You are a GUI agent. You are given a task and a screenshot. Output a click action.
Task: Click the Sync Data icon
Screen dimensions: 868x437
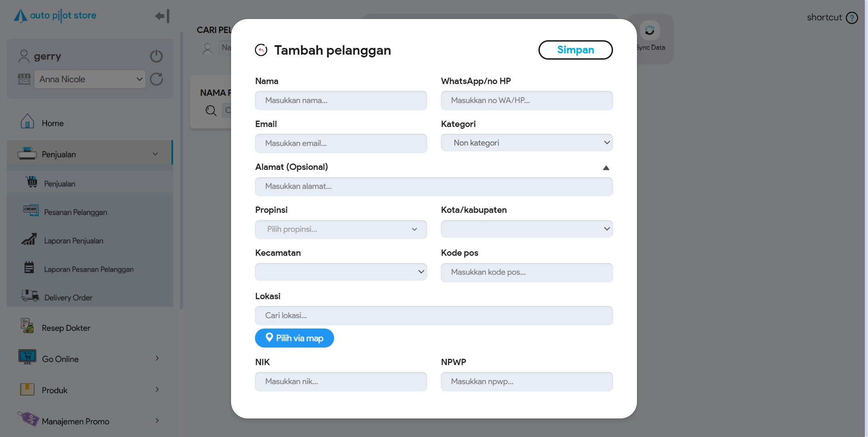pos(650,30)
